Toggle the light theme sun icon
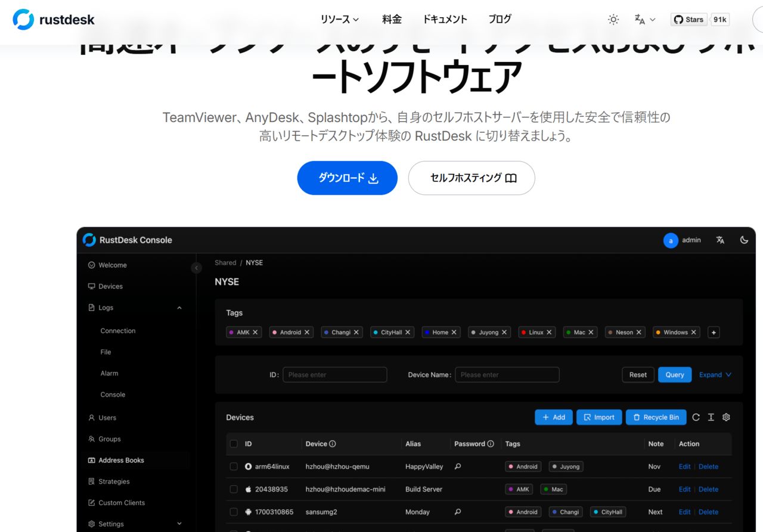Image resolution: width=763 pixels, height=532 pixels. click(613, 20)
